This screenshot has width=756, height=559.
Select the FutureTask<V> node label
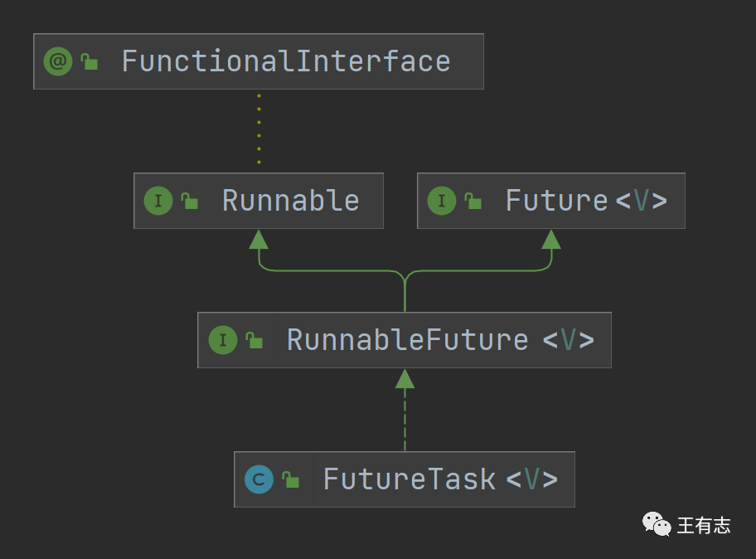(440, 479)
